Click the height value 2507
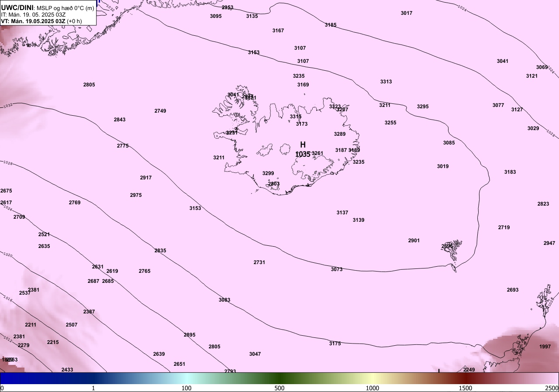Image resolution: width=559 pixels, height=392 pixels. pyautogui.click(x=72, y=325)
